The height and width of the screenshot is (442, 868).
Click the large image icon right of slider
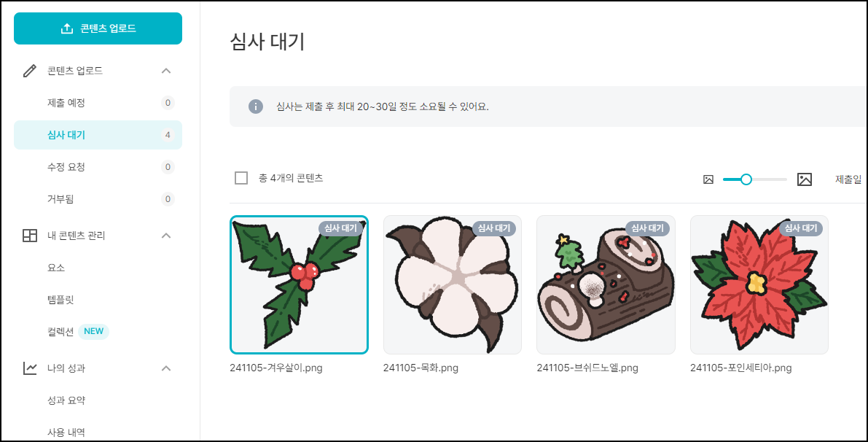point(805,179)
